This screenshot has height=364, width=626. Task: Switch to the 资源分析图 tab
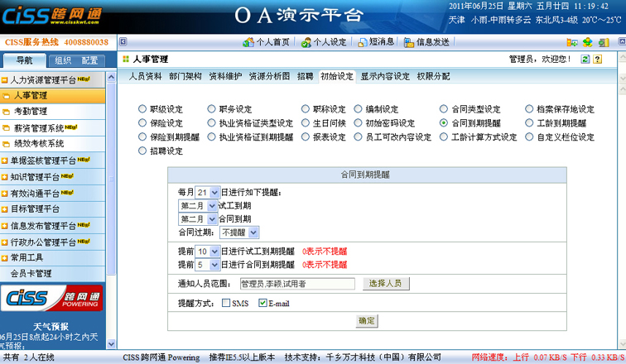(269, 76)
